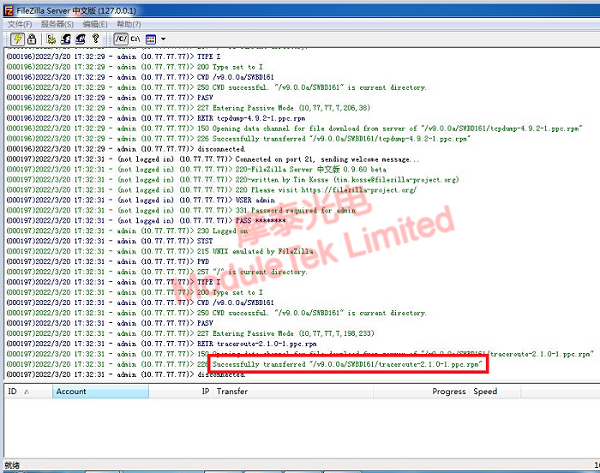600x473 pixels.
Task: Click the Progress column header
Action: coord(448,392)
